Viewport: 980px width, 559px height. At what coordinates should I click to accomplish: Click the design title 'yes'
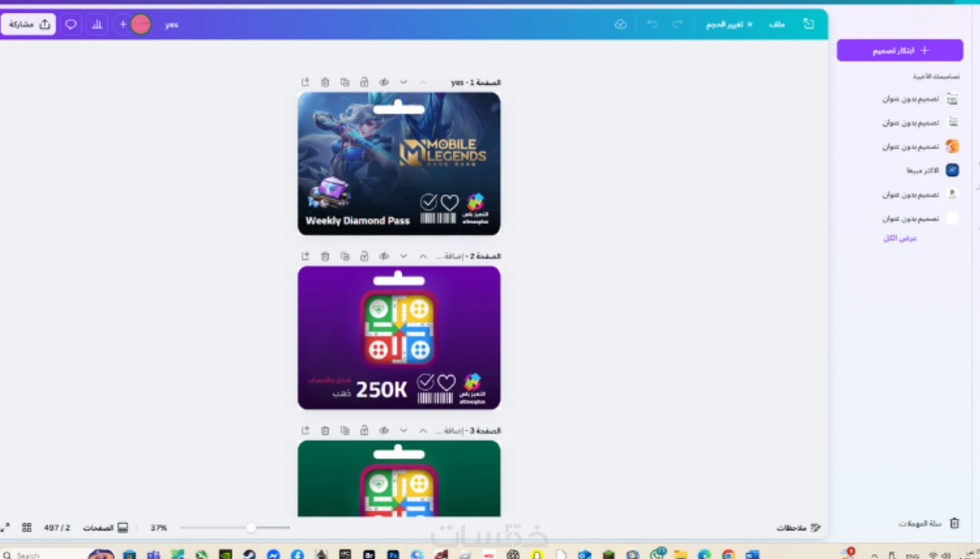pos(171,25)
